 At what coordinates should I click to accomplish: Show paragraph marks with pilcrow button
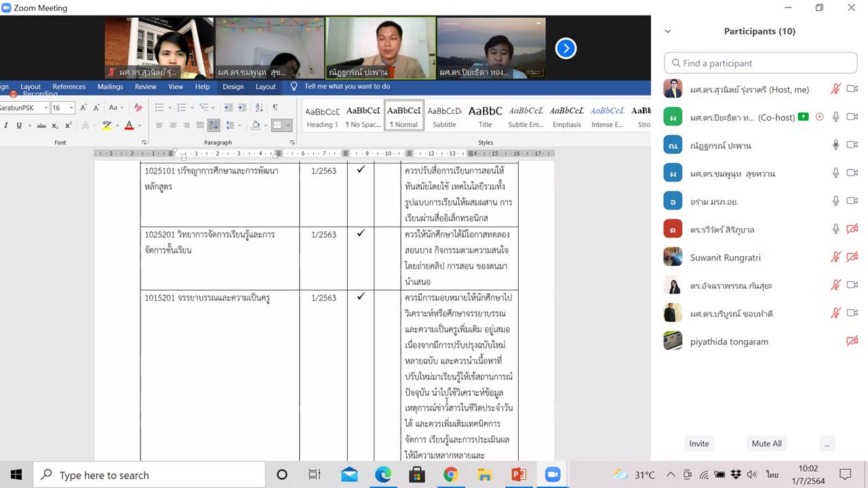[x=275, y=108]
